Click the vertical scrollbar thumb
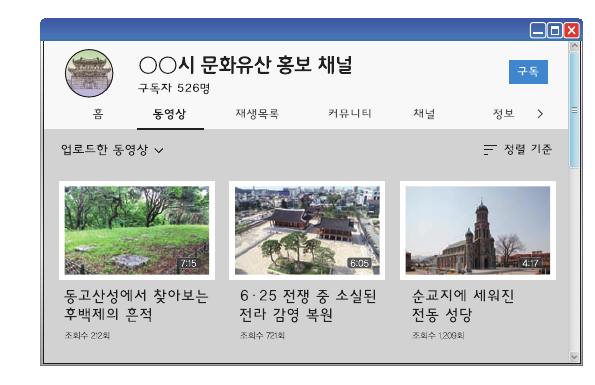 point(574,110)
